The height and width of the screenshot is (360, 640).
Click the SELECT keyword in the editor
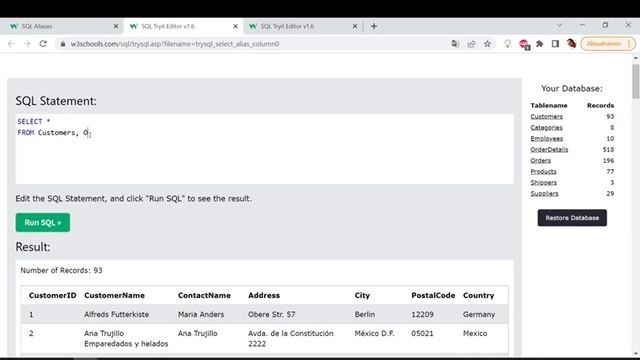(x=30, y=121)
